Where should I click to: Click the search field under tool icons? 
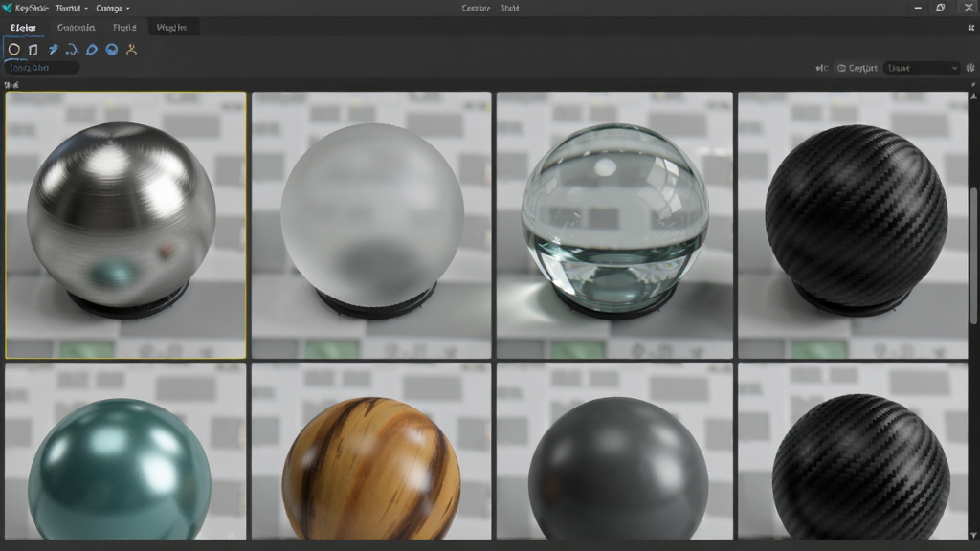click(x=42, y=68)
